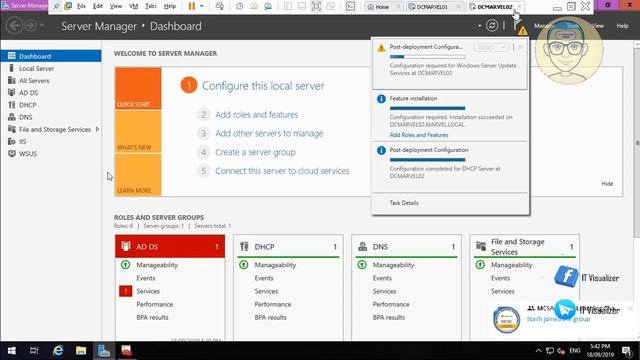Click the Send Ctrl+Alt+Del toolbar icon
This screenshot has height=360, width=640.
click(220, 6)
